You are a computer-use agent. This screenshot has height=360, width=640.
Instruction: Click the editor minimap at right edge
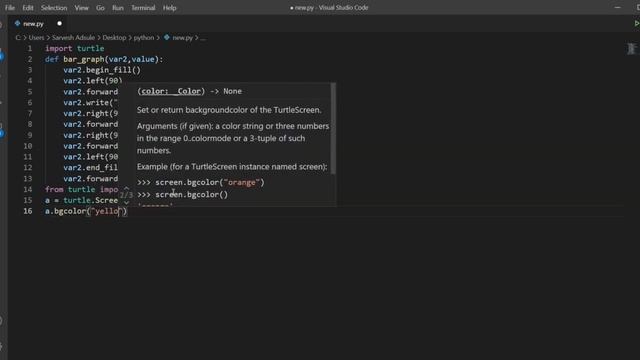coord(631,49)
